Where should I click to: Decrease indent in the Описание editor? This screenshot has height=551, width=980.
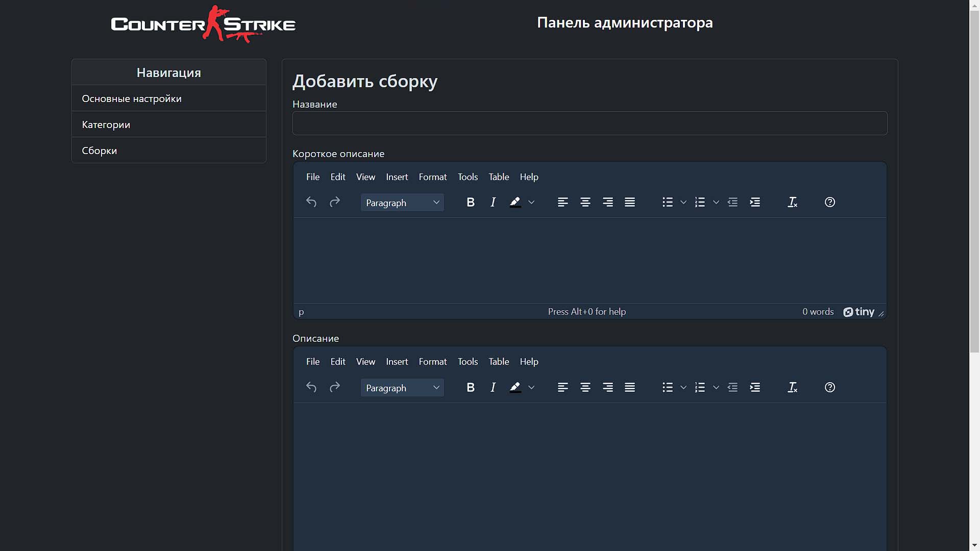[732, 387]
